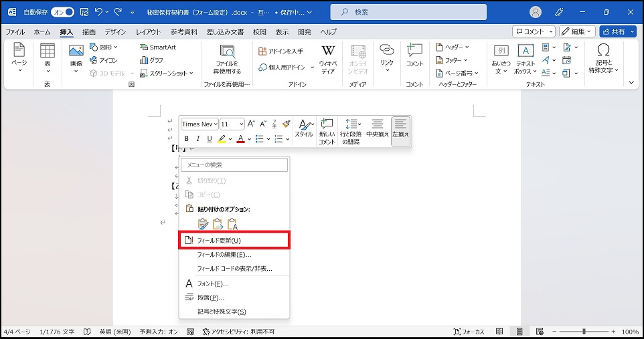Click ファイルを再使用する button
The image size is (644, 339).
(227, 60)
